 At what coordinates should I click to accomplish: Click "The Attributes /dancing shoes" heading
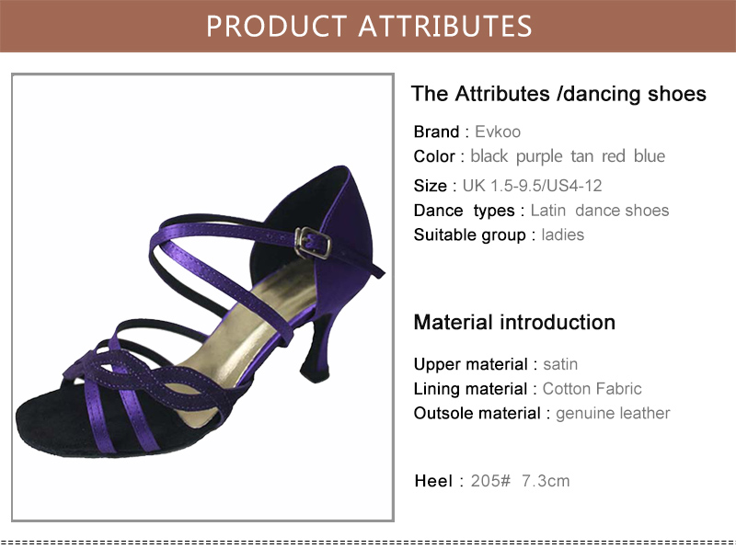(x=558, y=94)
